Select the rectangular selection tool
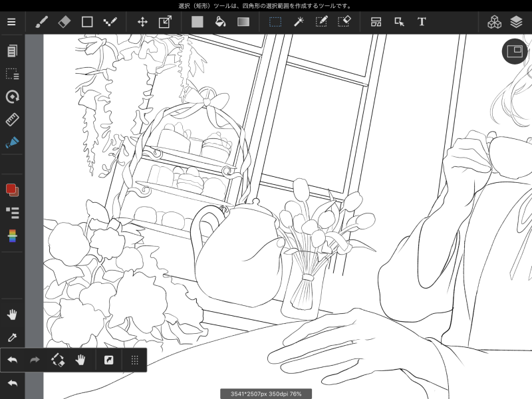532x399 pixels. tap(275, 22)
